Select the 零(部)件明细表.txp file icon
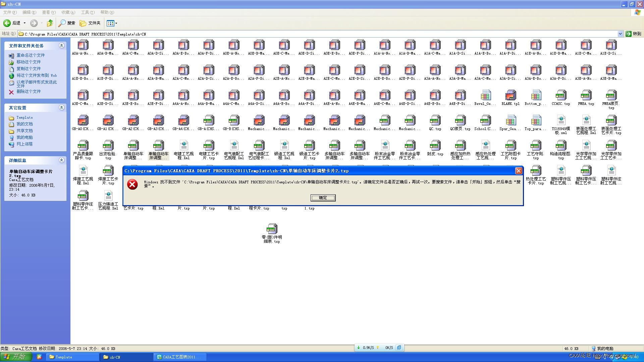The image size is (644, 362). point(272,229)
